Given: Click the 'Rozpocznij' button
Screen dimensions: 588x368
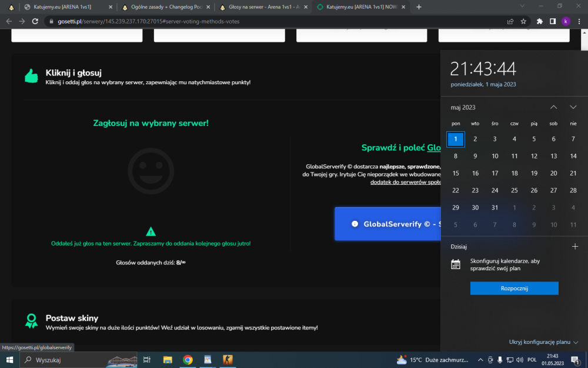Looking at the screenshot, I should 514,288.
